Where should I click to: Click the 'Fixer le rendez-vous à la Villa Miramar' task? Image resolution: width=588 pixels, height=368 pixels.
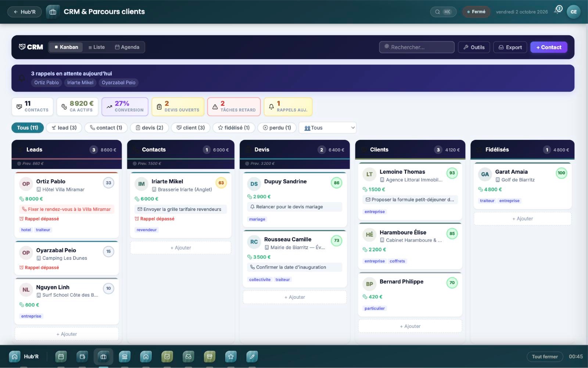pos(67,209)
